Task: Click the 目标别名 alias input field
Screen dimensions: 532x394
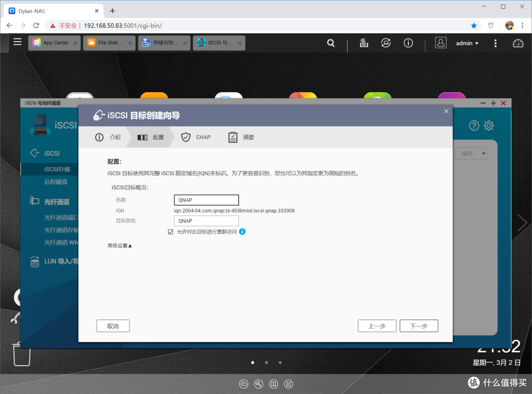Action: (206, 221)
